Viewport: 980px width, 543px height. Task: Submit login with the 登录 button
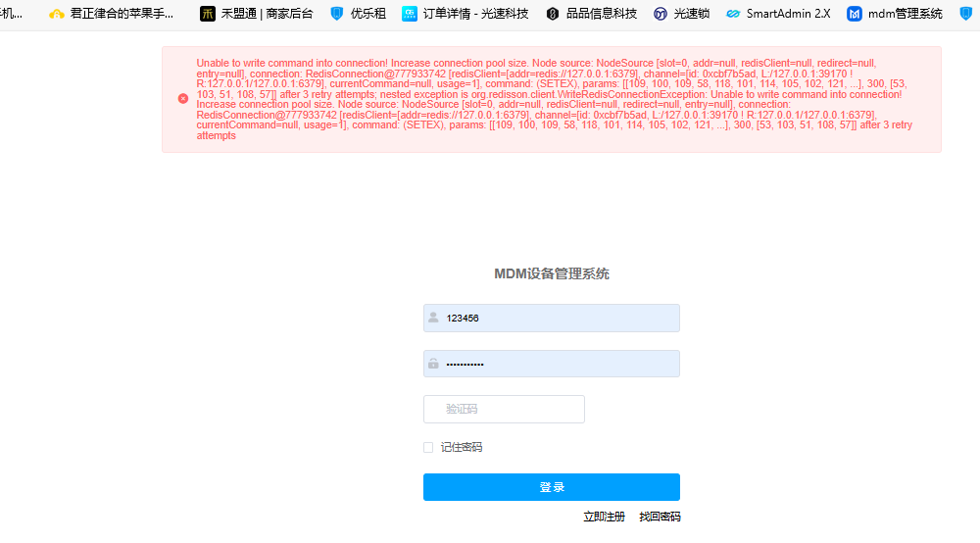[x=551, y=487]
